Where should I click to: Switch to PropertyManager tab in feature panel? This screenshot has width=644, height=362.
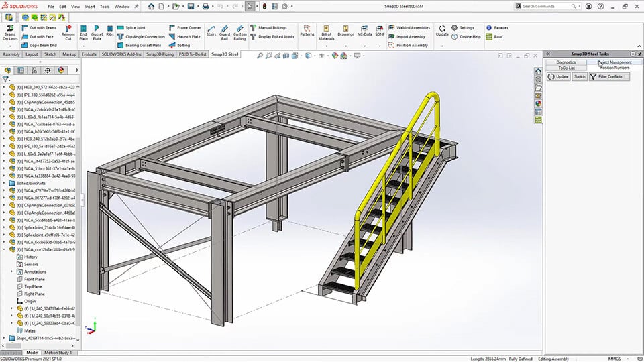click(x=21, y=70)
